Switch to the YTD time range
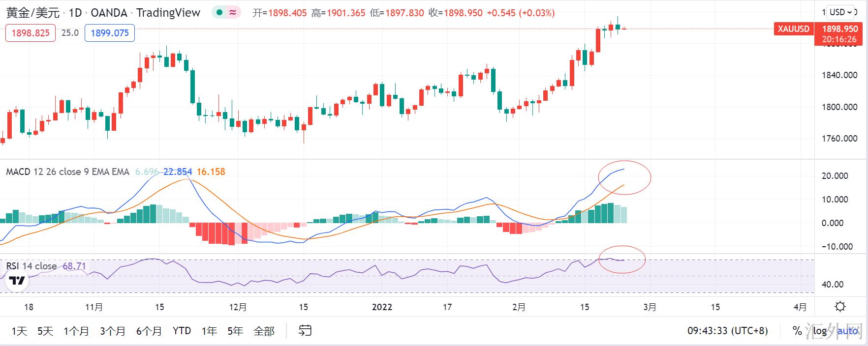The width and height of the screenshot is (868, 346). tap(182, 331)
